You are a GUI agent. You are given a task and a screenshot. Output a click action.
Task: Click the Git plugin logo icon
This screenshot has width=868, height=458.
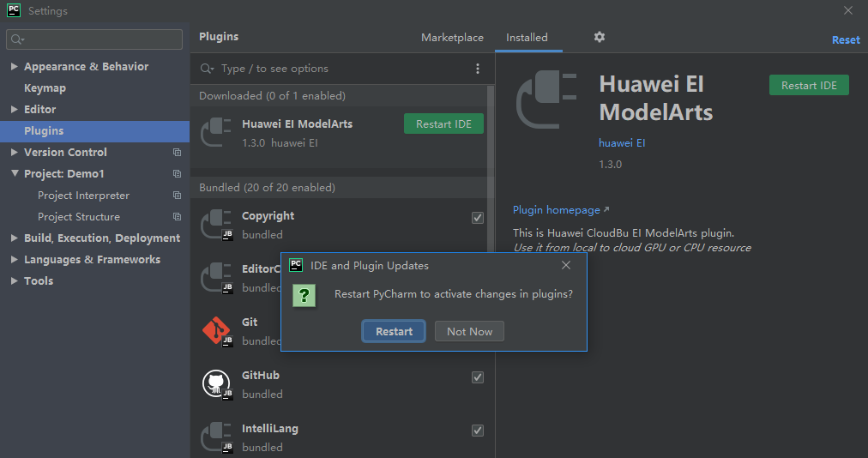point(216,331)
